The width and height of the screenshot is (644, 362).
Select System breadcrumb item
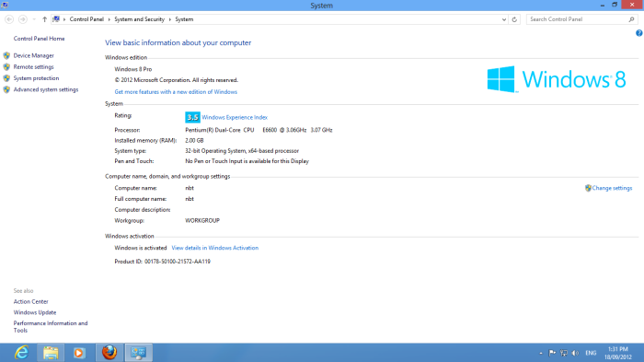pos(184,19)
